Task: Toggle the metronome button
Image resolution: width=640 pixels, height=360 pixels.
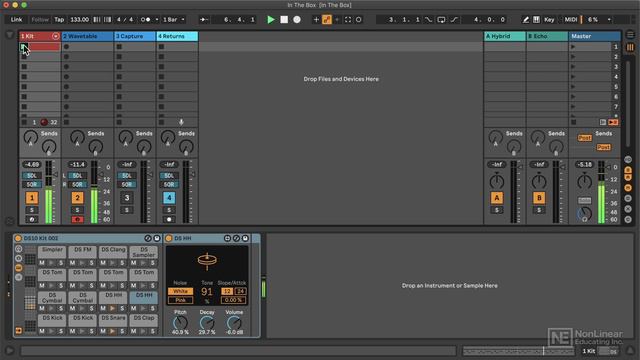Action: tap(145, 20)
